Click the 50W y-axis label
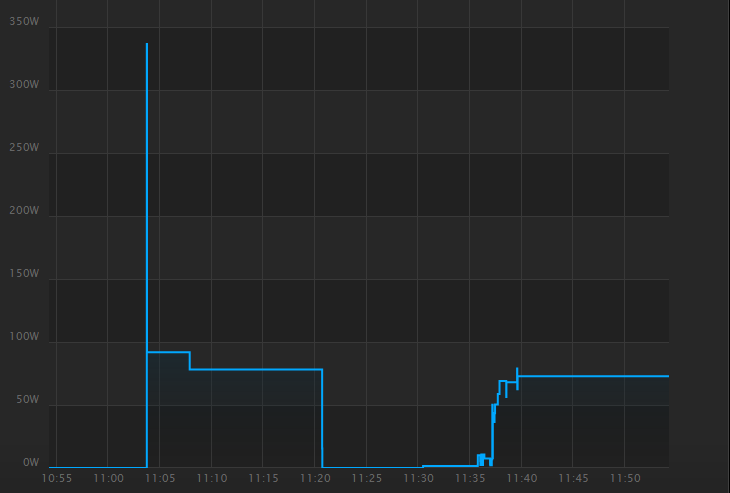730x493 pixels. pyautogui.click(x=26, y=400)
